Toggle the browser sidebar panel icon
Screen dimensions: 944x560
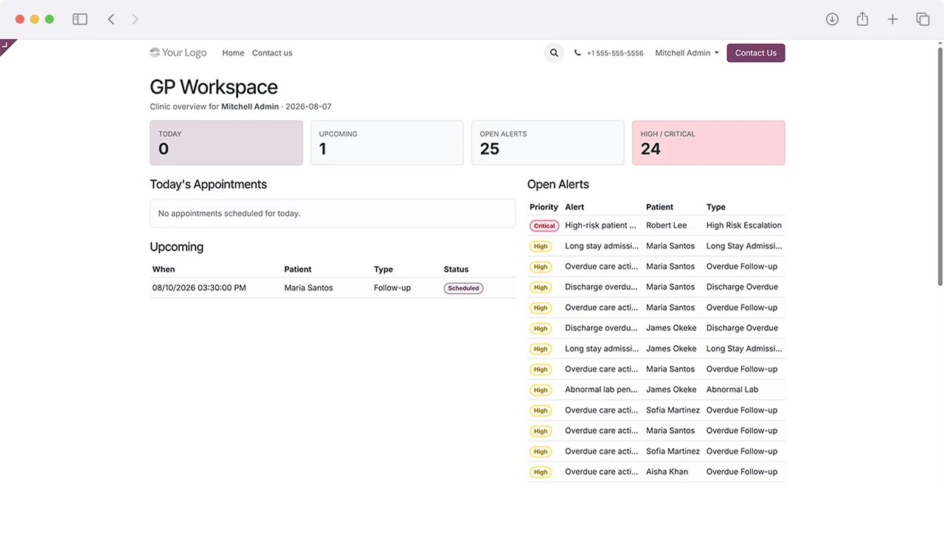pyautogui.click(x=80, y=19)
